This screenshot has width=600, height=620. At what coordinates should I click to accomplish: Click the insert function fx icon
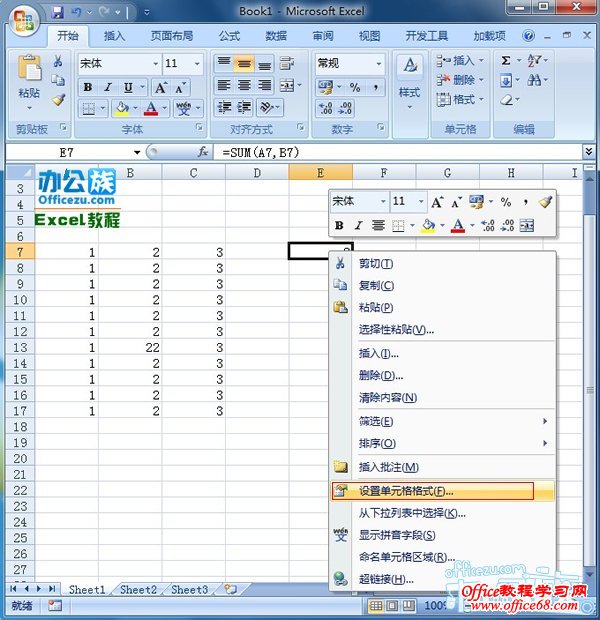pos(203,152)
